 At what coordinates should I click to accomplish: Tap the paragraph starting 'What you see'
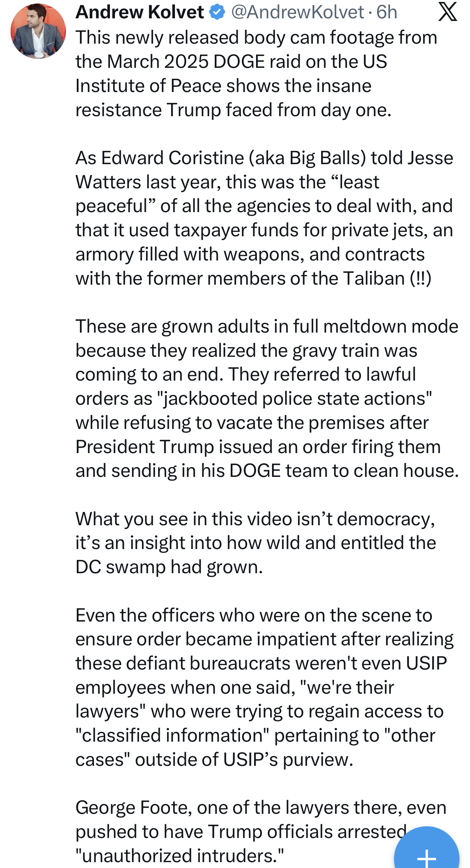pyautogui.click(x=255, y=543)
